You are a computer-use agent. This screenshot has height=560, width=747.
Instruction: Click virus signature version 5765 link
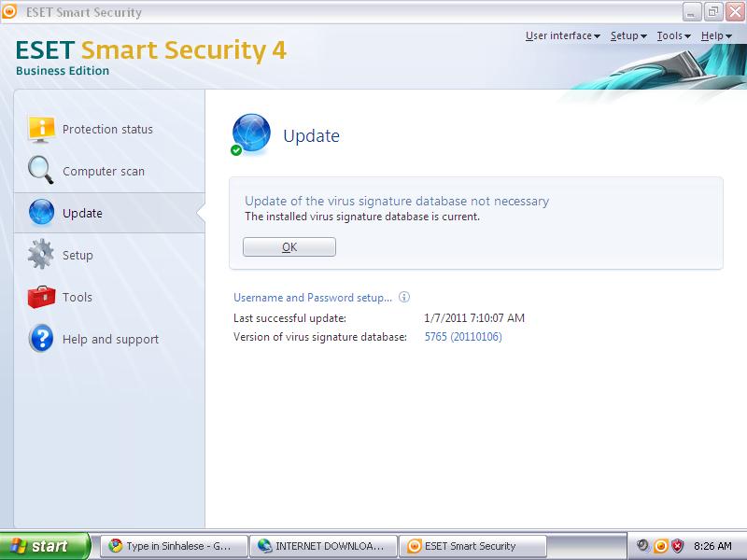pos(463,337)
